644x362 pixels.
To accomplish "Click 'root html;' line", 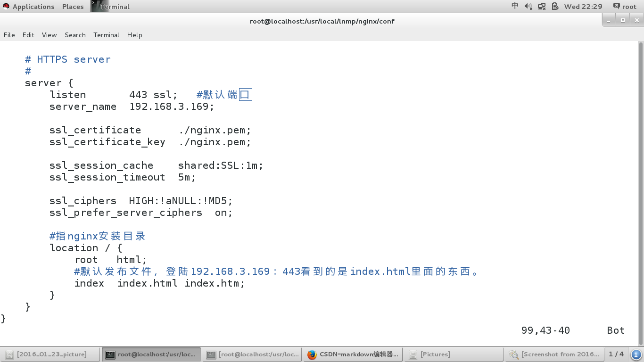I will pyautogui.click(x=111, y=260).
